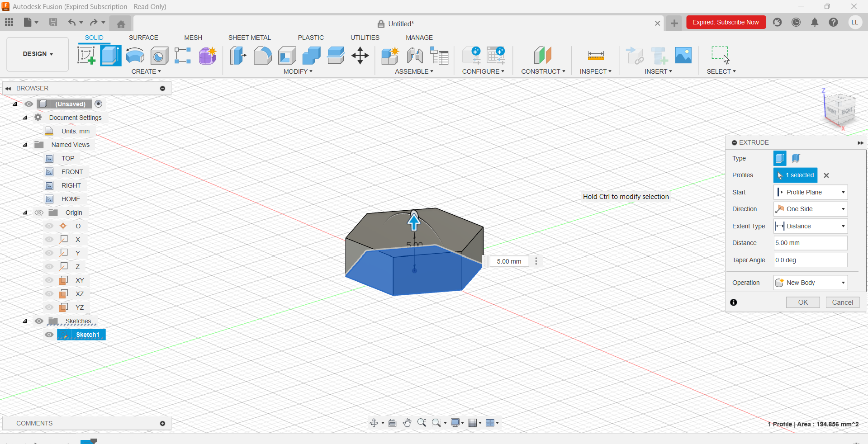868x444 pixels.
Task: Hide Sketch1
Action: click(49, 335)
